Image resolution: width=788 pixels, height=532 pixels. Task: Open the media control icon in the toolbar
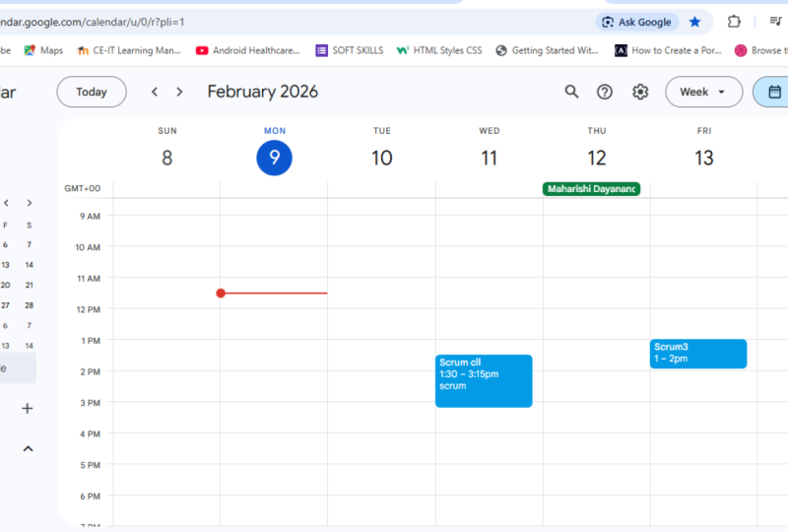pyautogui.click(x=775, y=21)
